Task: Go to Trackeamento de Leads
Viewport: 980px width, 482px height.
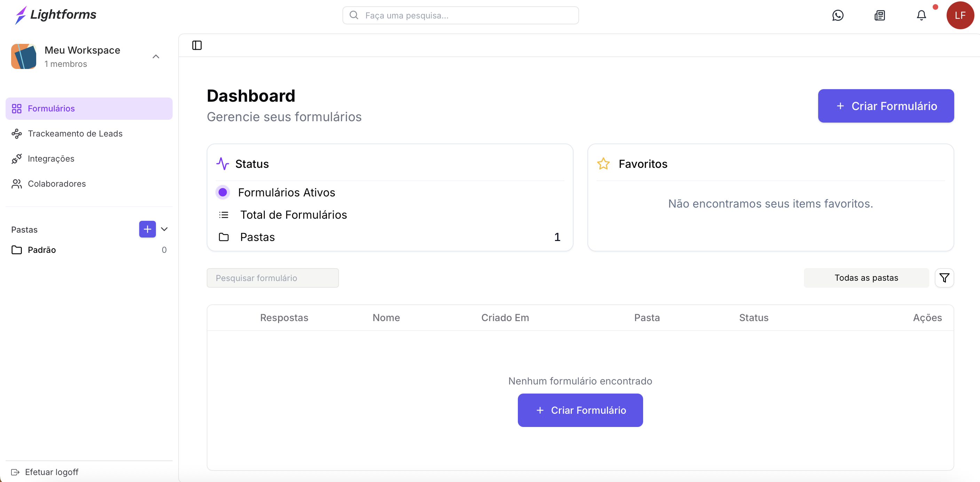Action: [75, 134]
